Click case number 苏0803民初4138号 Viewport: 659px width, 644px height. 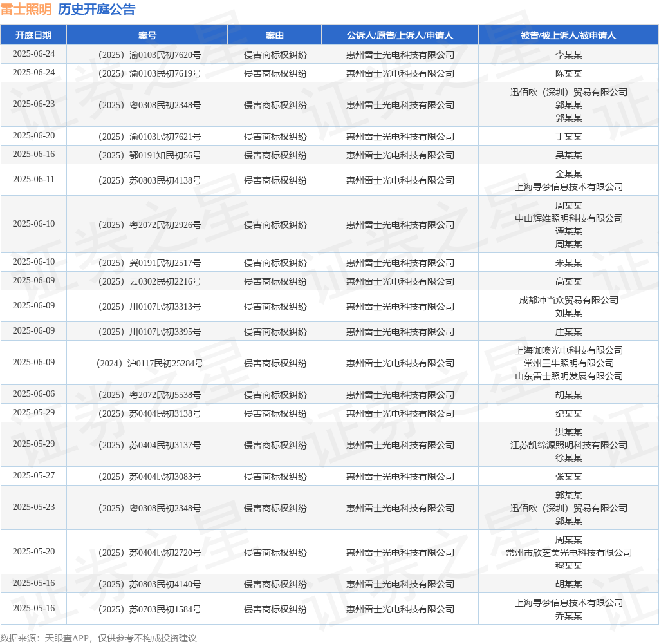pyautogui.click(x=149, y=180)
